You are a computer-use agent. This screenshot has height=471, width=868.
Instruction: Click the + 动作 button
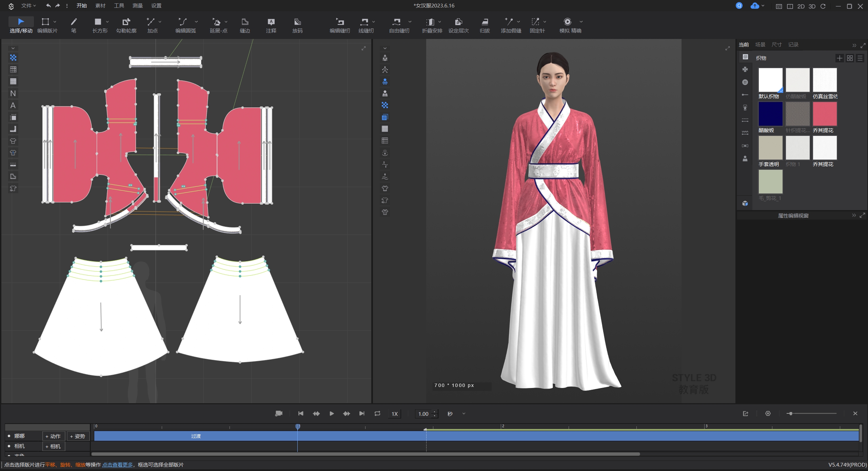pyautogui.click(x=53, y=436)
